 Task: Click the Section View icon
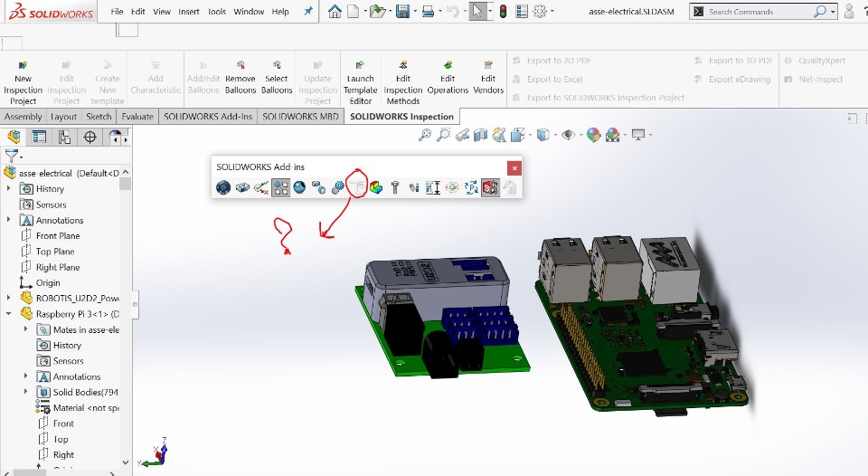[x=480, y=135]
